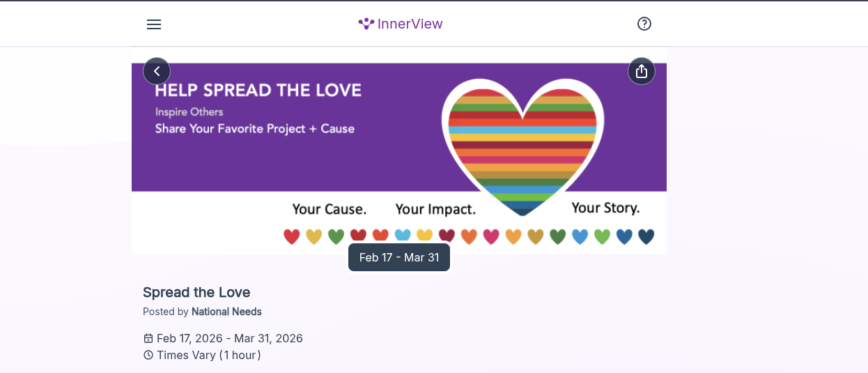Click "Your Cause." text in banner
Viewport: 868px width, 373px height.
(329, 209)
